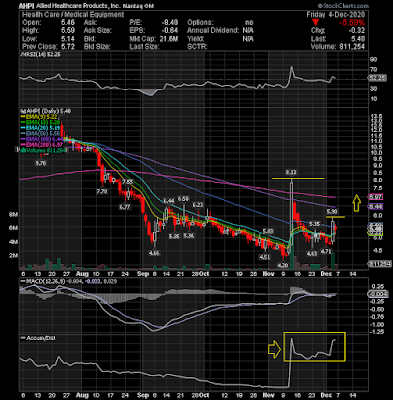Screen dimensions: 393x400
Task: Click the RSI current value tag on right axis
Action: [x=377, y=78]
